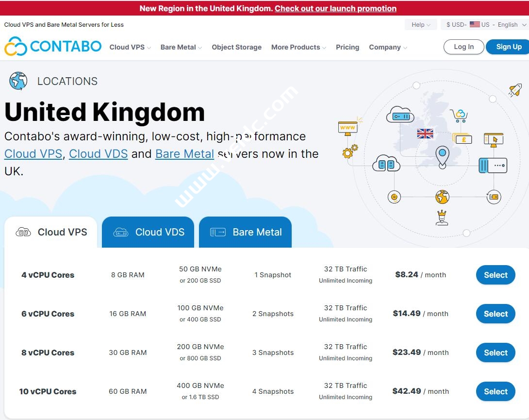Follow the Bare Metal text link
This screenshot has height=420, width=529.
[184, 154]
